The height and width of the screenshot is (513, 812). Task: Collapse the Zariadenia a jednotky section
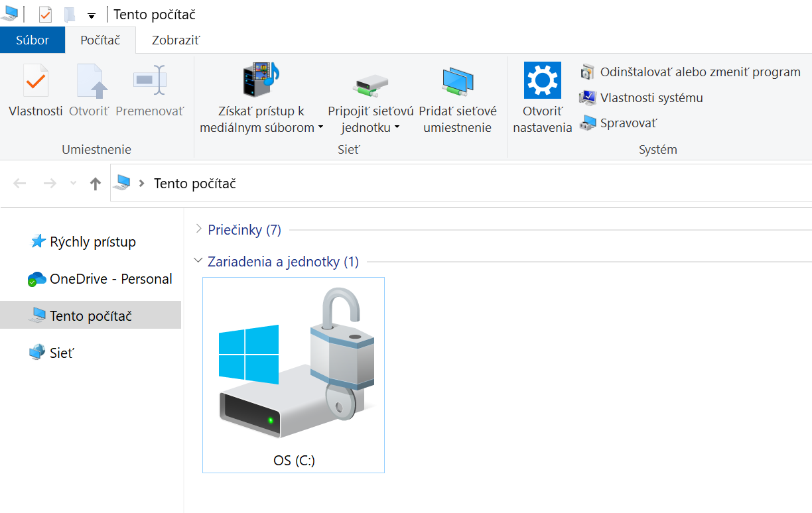coord(198,261)
